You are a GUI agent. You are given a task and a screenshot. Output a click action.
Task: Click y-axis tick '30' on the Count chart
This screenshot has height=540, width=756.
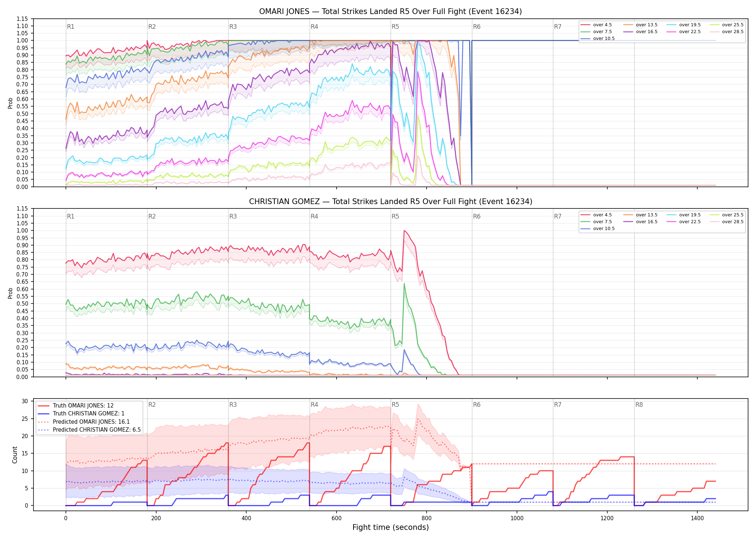point(25,401)
